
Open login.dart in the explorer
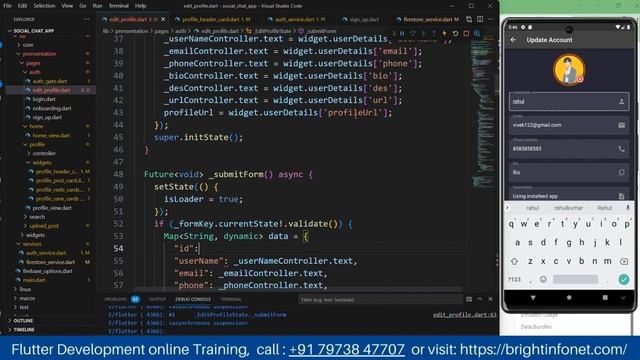pos(43,99)
